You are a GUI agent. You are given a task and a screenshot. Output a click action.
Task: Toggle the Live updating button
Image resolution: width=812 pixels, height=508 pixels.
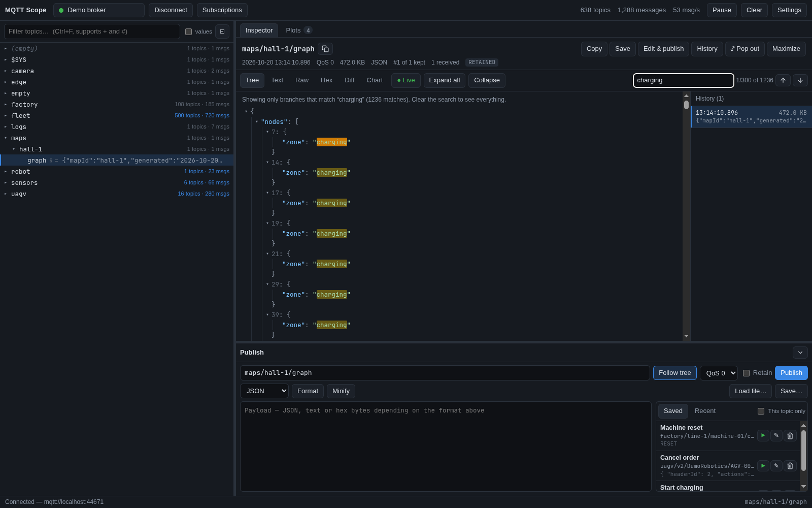pos(406,80)
